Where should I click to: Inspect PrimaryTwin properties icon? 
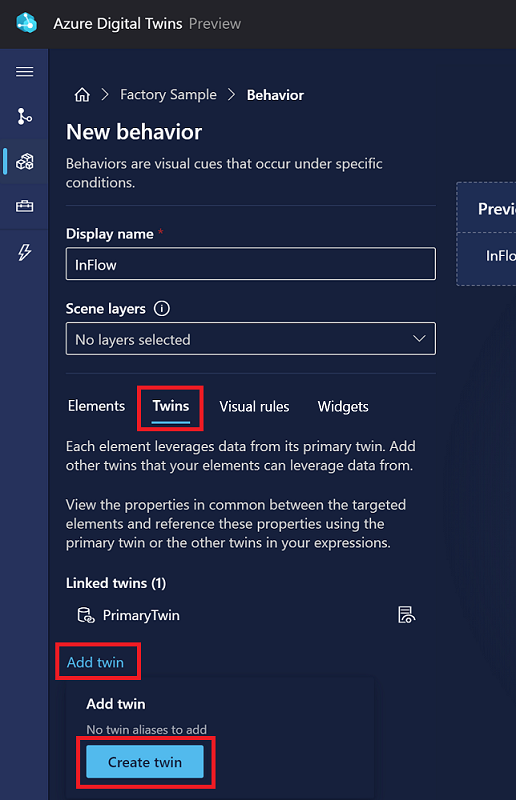[406, 615]
